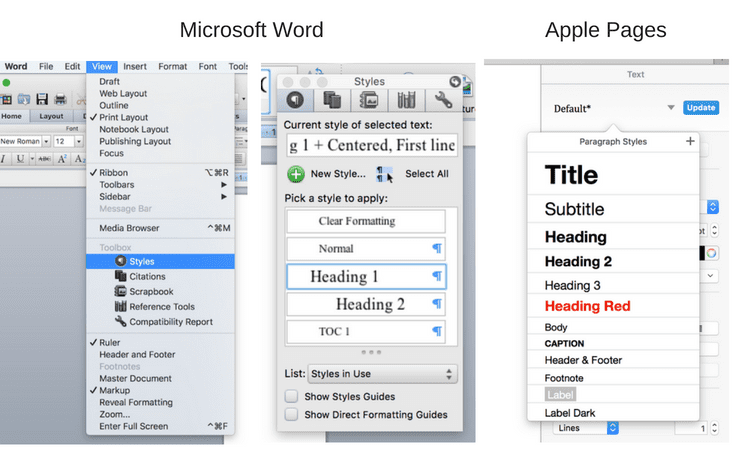Apply strikethrough ABC formatting in ribbon

tap(44, 158)
